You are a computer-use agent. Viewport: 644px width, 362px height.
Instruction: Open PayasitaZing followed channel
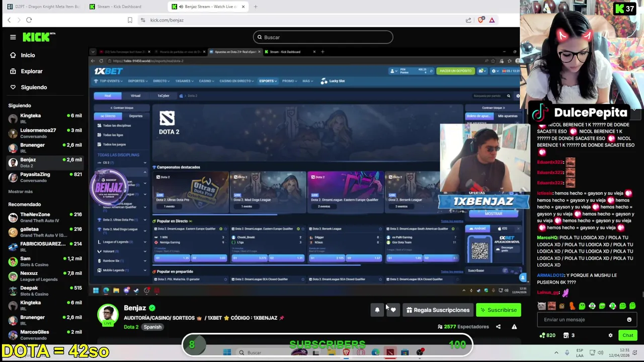(x=45, y=177)
